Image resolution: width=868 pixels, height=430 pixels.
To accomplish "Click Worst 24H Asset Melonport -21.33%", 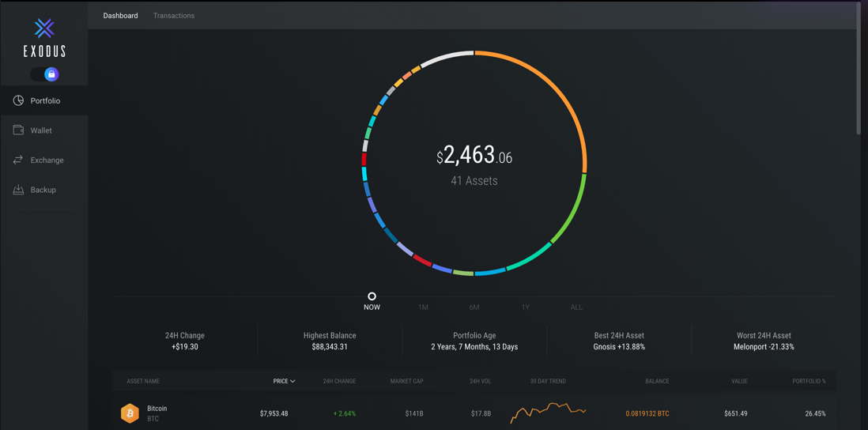I will pyautogui.click(x=764, y=341).
